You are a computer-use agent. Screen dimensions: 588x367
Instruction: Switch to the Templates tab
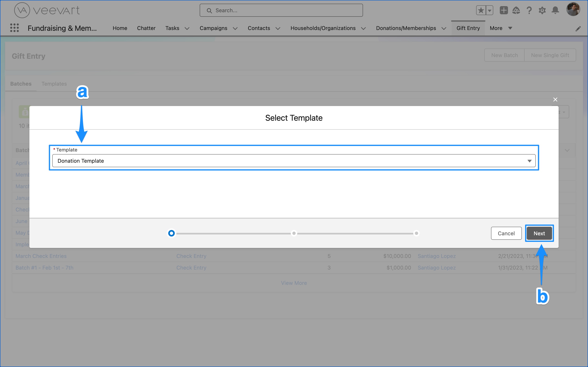click(54, 84)
